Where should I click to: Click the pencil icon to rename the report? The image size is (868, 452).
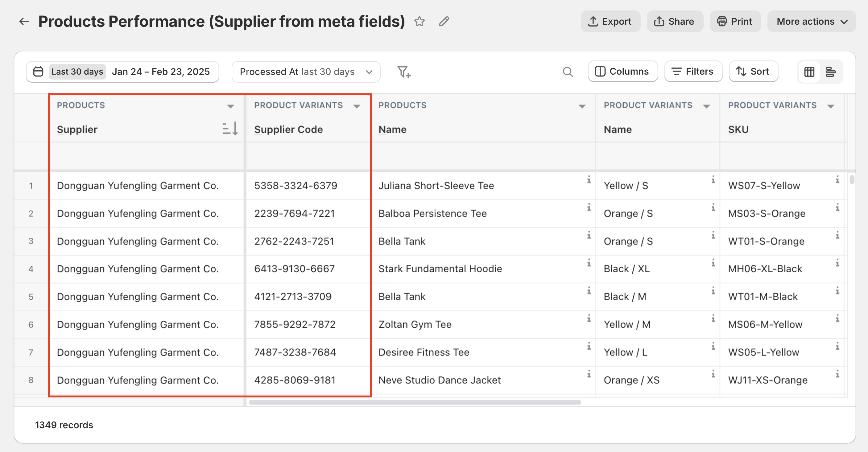coord(444,22)
